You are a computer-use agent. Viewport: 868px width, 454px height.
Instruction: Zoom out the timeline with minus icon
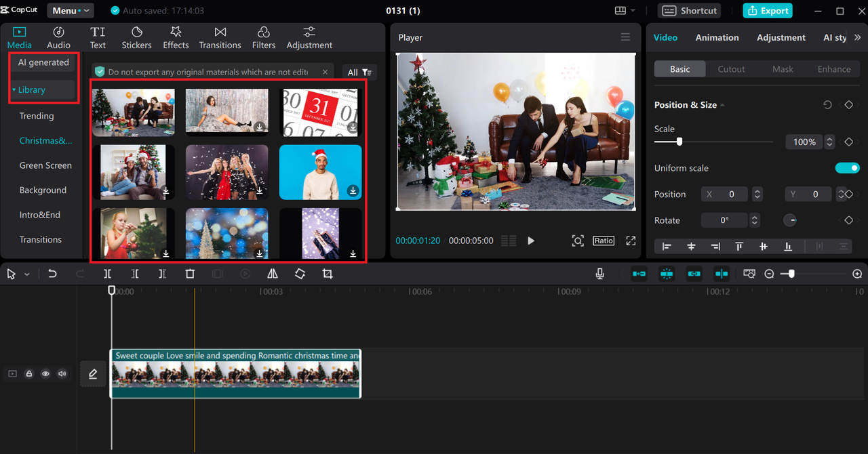click(769, 274)
